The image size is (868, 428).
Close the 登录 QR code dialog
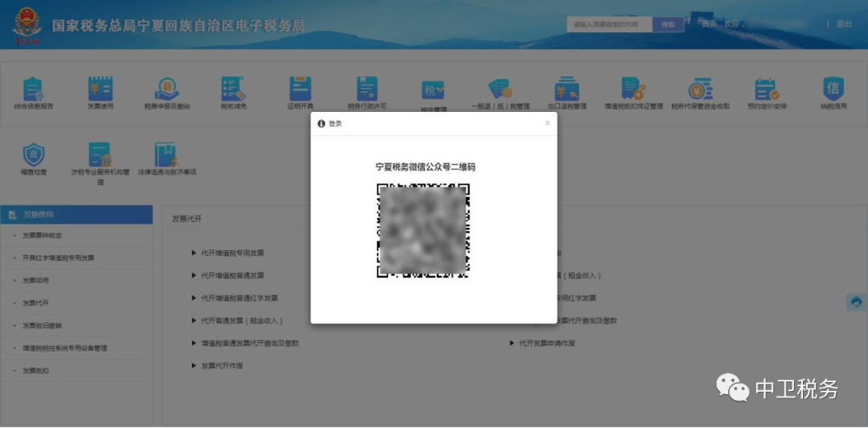click(547, 123)
